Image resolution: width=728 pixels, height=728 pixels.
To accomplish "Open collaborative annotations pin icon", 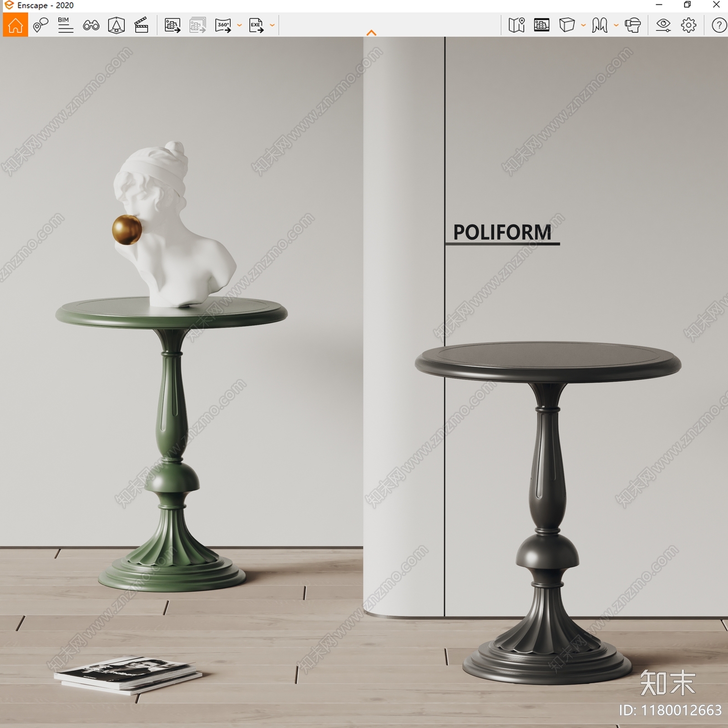I will click(x=40, y=25).
